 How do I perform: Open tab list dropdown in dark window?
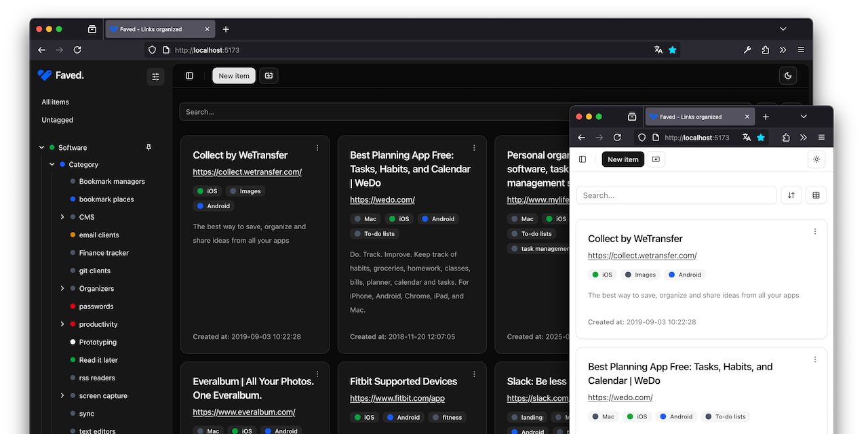[783, 29]
